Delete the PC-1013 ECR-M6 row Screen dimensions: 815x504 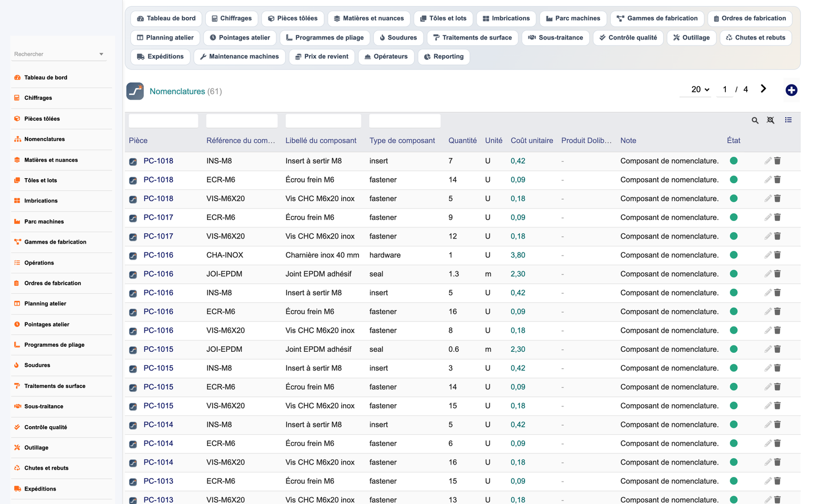[x=777, y=481]
